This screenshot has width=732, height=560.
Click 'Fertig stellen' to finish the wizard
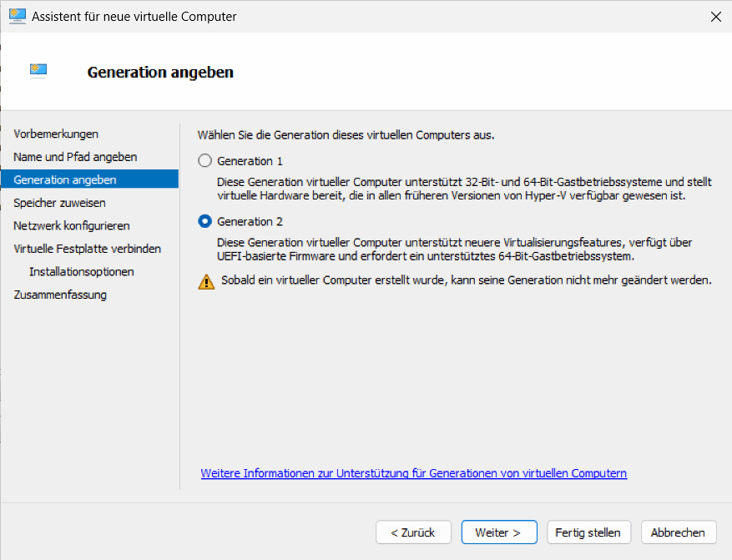588,532
